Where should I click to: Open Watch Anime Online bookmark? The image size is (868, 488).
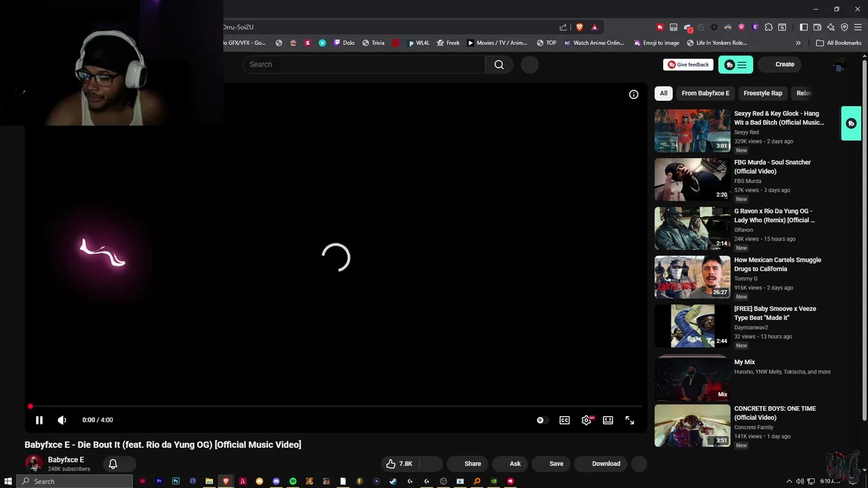point(593,43)
